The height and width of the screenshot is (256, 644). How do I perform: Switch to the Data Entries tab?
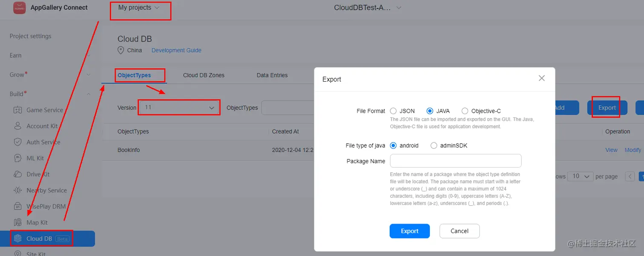pyautogui.click(x=272, y=75)
